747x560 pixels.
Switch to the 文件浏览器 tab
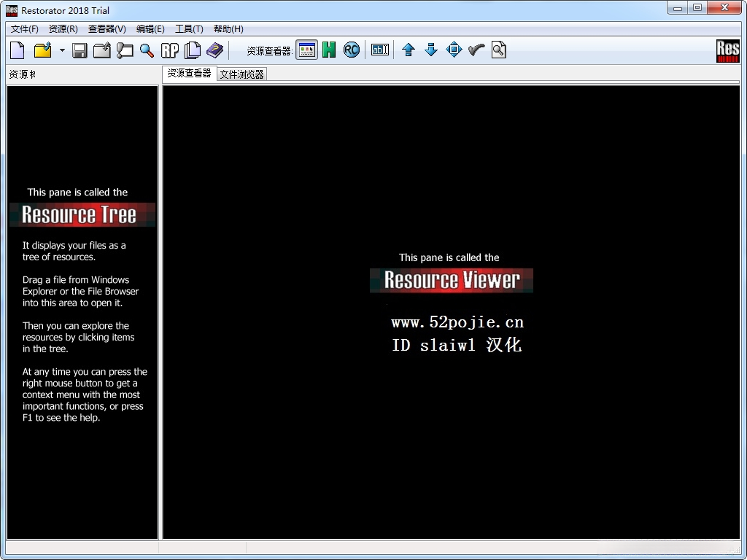click(x=241, y=74)
